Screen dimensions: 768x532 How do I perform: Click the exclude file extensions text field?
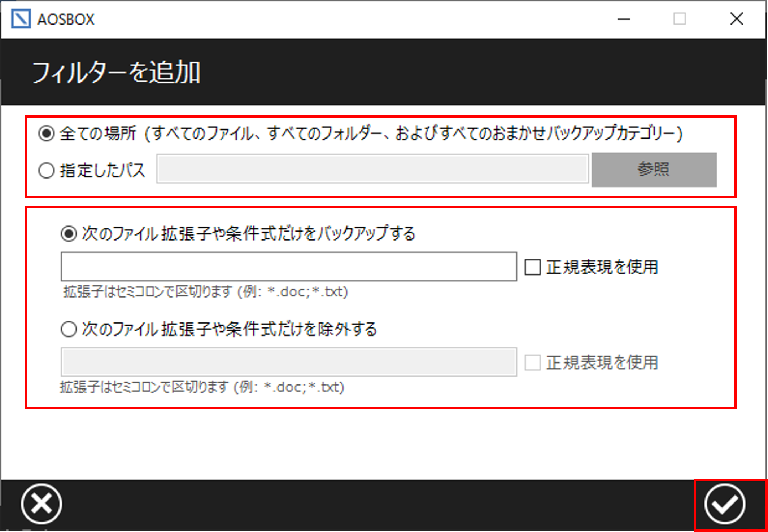(x=289, y=362)
